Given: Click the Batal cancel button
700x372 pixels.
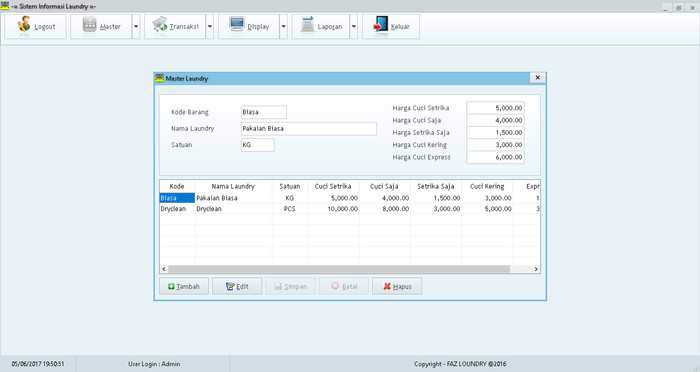Looking at the screenshot, I should 344,286.
